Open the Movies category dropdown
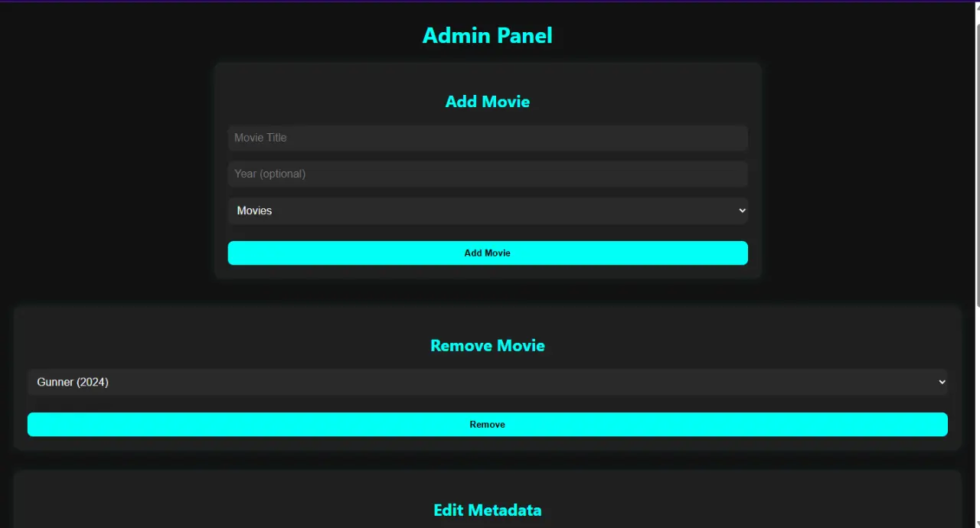The height and width of the screenshot is (528, 980). coord(488,210)
